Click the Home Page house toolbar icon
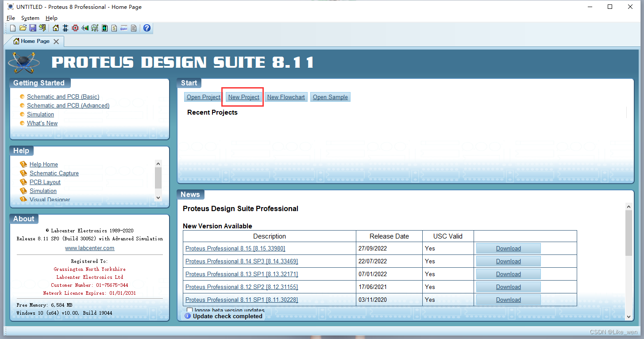Screen dimensions: 644x339 (x=55, y=28)
